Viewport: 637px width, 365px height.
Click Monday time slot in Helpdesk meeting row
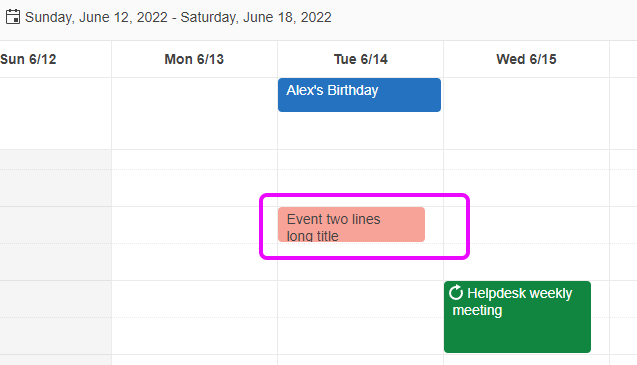195,299
